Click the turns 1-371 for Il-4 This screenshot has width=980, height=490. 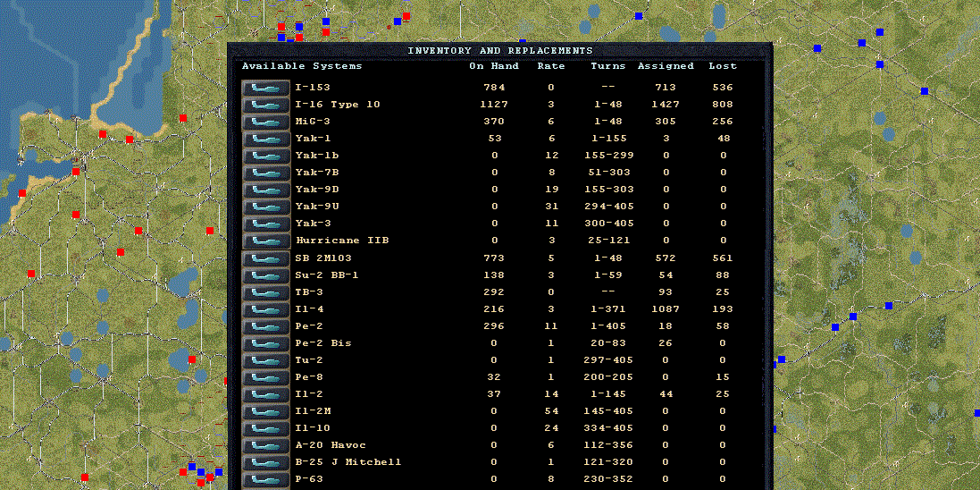click(x=608, y=309)
